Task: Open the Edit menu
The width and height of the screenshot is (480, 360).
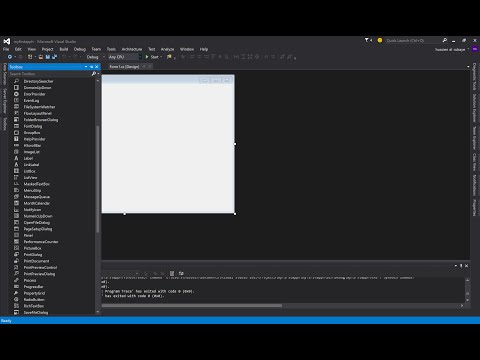Action: point(18,49)
